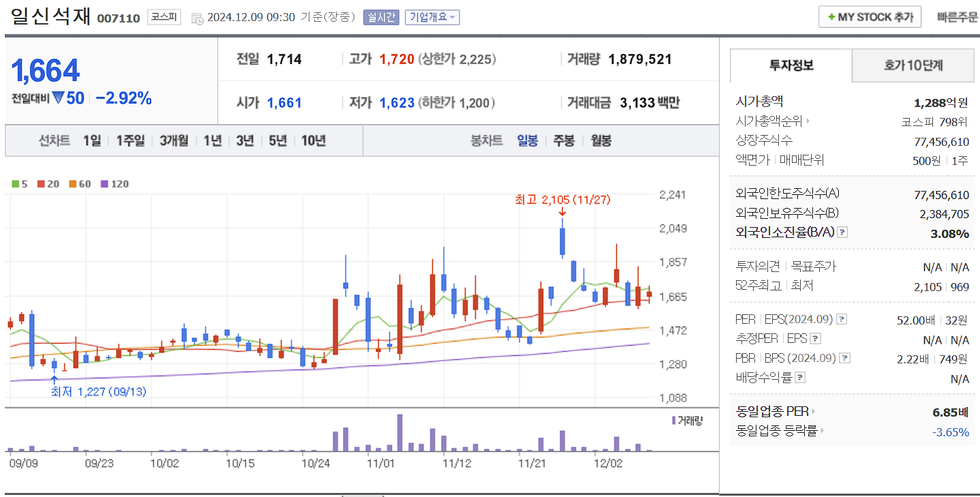Open the BPS (2024.09) help icon
Image resolution: width=980 pixels, height=497 pixels.
844,357
